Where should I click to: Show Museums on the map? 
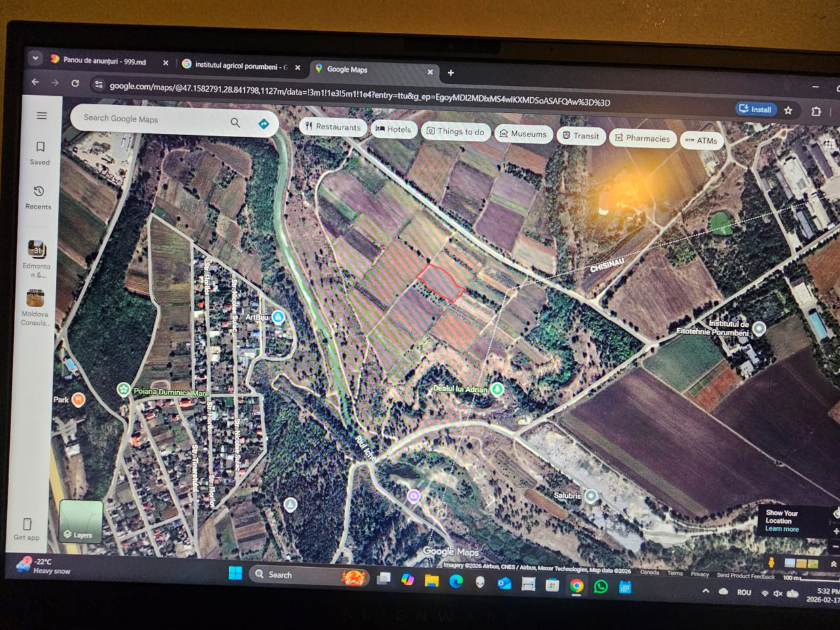(x=522, y=134)
